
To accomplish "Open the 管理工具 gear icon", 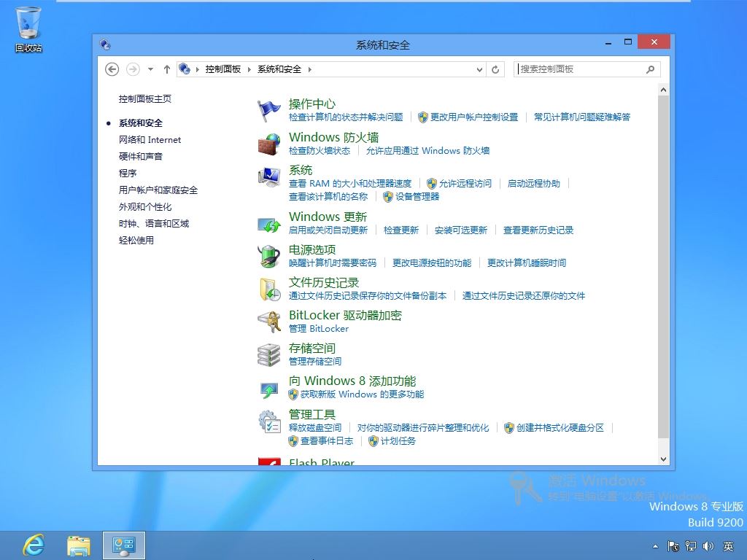I will coord(269,421).
